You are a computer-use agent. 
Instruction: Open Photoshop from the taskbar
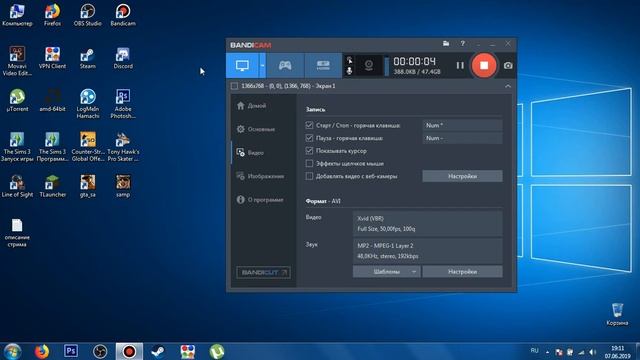71,351
